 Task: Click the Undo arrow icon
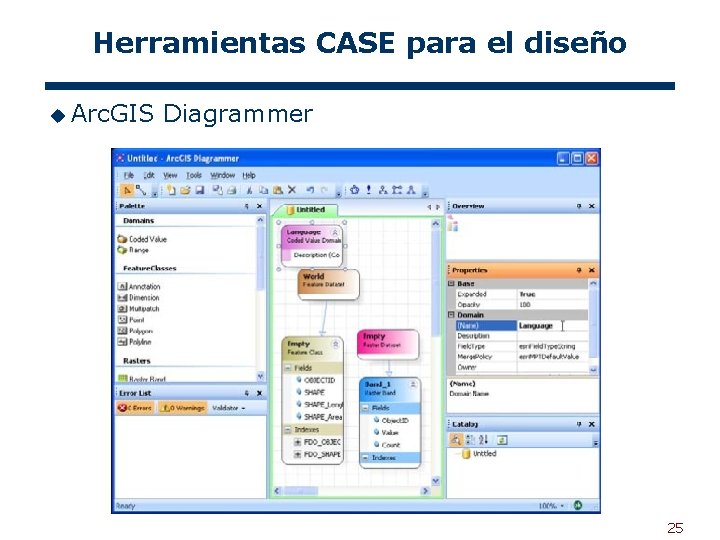point(310,190)
